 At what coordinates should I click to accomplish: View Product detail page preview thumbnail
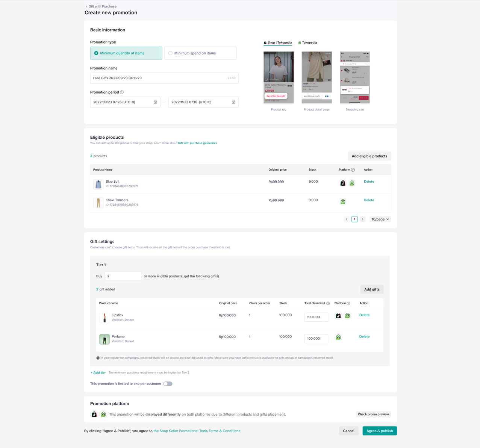pyautogui.click(x=316, y=77)
